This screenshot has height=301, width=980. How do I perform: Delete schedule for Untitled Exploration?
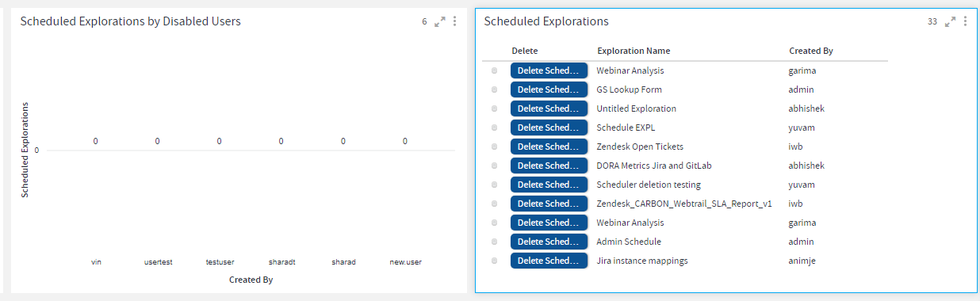[549, 109]
